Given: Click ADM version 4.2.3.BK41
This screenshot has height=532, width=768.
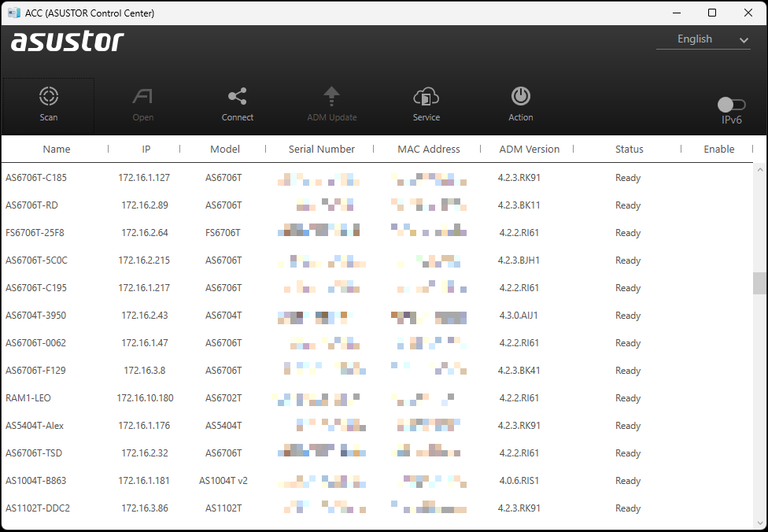Looking at the screenshot, I should [x=519, y=371].
